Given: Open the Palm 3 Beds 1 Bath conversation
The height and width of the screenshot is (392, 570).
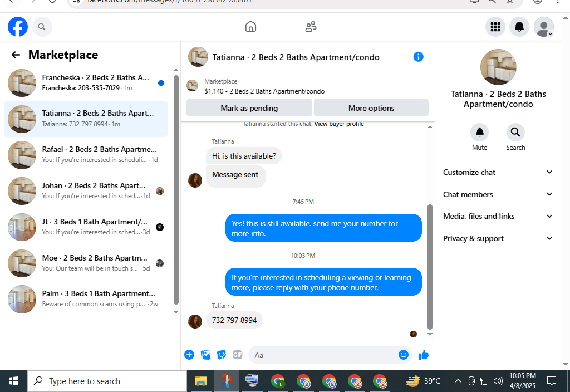Looking at the screenshot, I should [86, 299].
